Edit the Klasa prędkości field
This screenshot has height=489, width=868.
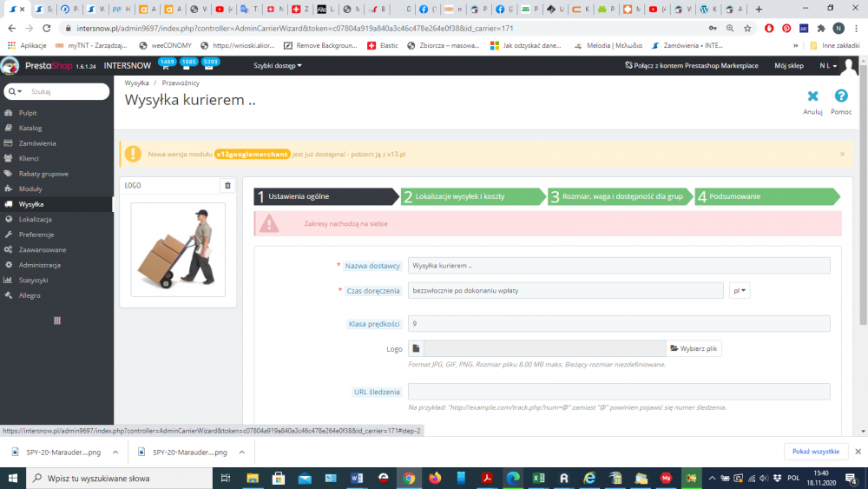pyautogui.click(x=619, y=324)
